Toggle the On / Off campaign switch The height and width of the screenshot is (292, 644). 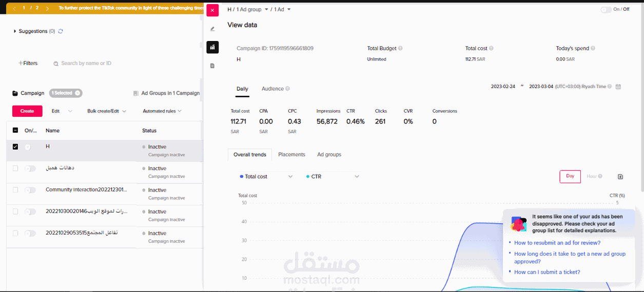pyautogui.click(x=606, y=9)
